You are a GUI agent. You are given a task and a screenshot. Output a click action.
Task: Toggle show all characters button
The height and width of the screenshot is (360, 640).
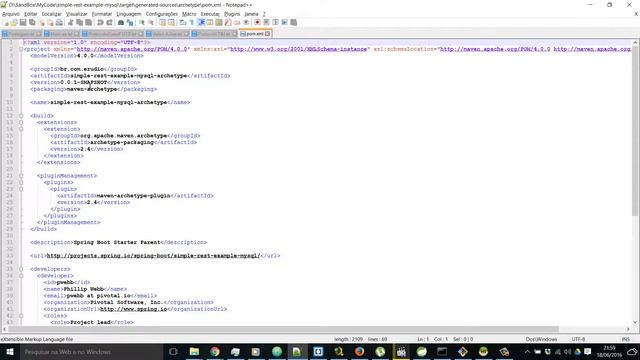coord(191,22)
